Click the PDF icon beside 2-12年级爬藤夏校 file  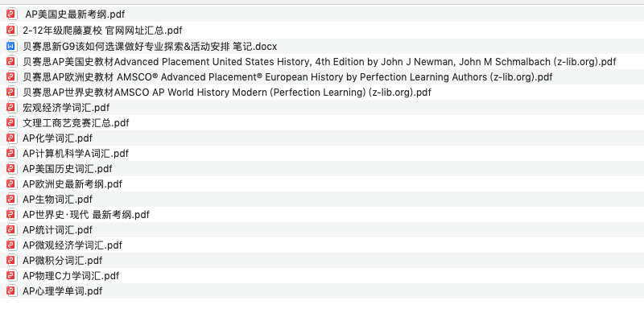pos(11,30)
